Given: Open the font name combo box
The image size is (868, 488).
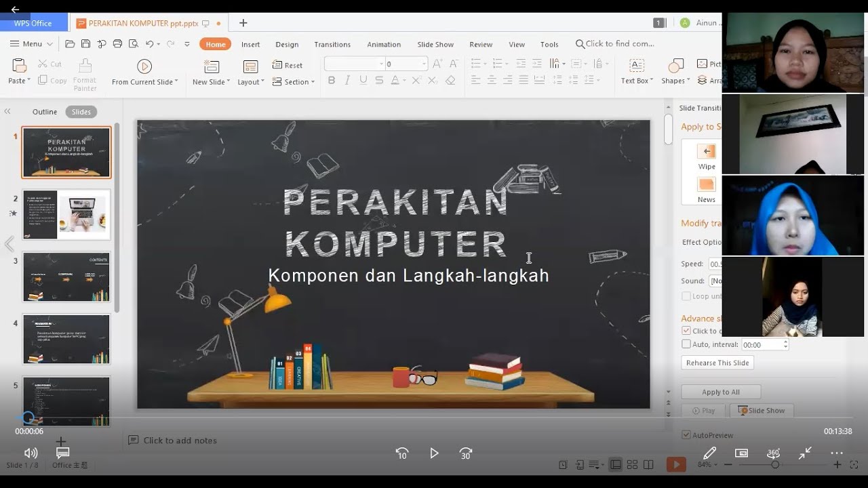Looking at the screenshot, I should click(354, 64).
